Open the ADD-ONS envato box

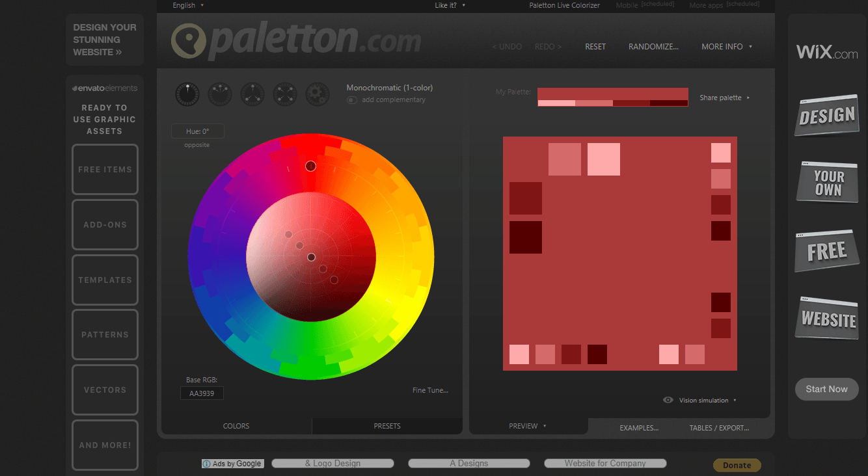[105, 224]
